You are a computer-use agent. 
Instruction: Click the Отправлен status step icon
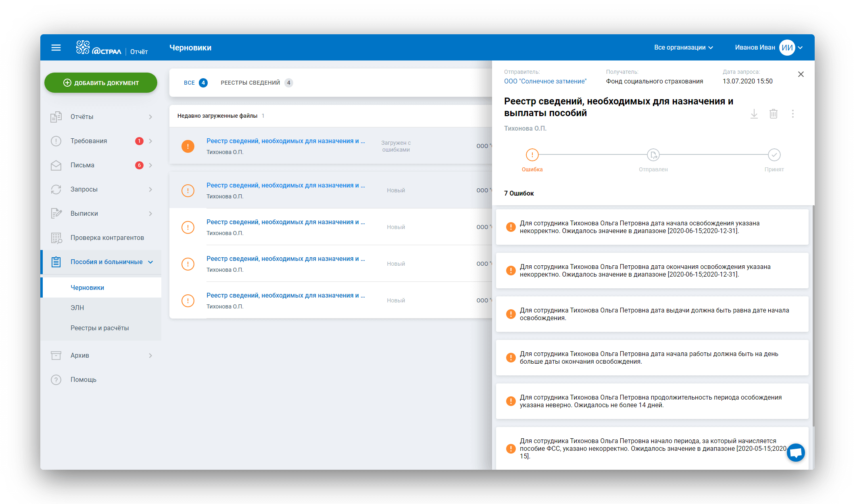(x=653, y=155)
